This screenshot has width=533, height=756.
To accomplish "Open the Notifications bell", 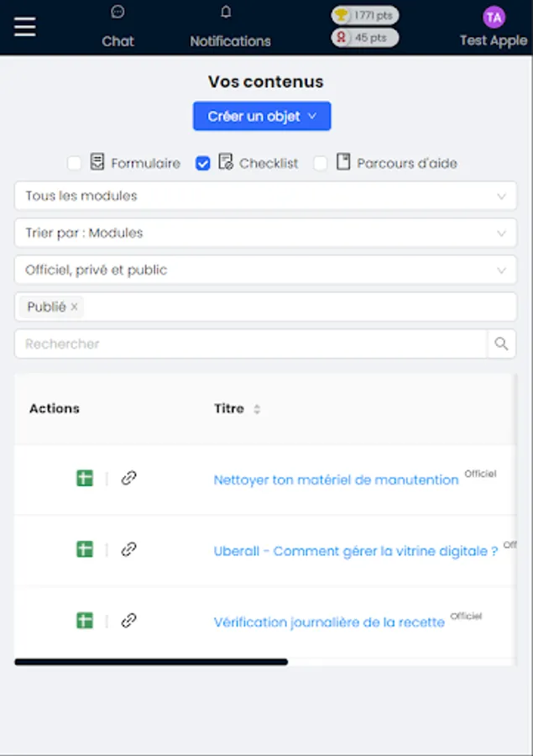I will tap(226, 13).
